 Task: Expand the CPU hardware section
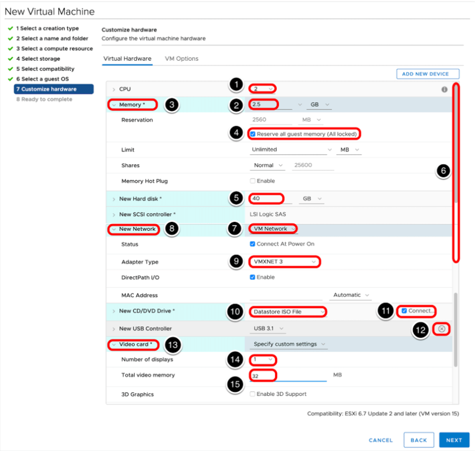pyautogui.click(x=114, y=89)
